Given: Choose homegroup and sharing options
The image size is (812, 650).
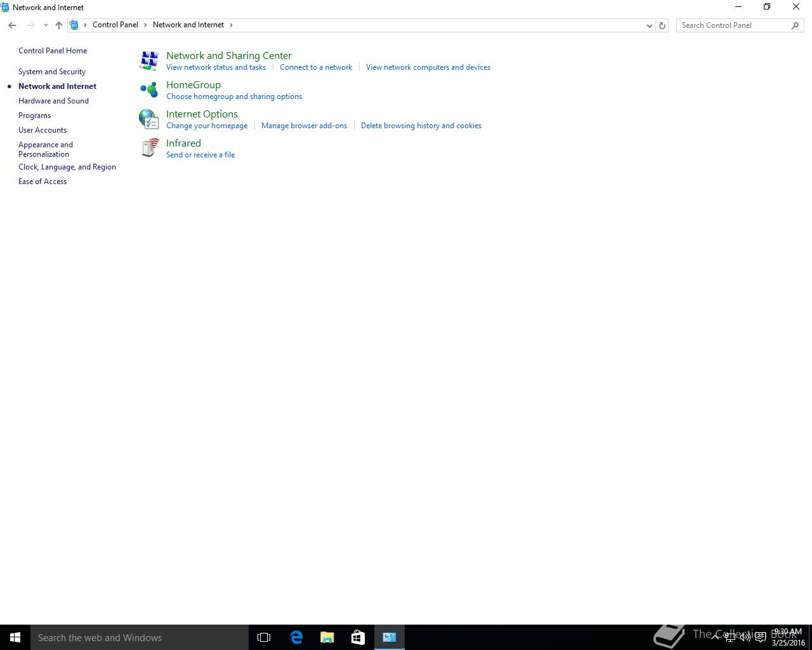Looking at the screenshot, I should click(x=234, y=96).
